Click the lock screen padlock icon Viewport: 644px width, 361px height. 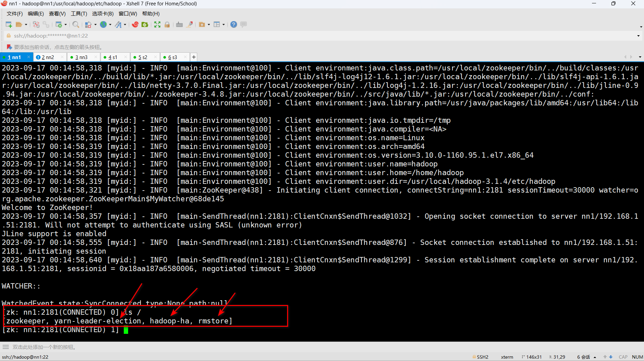(167, 24)
